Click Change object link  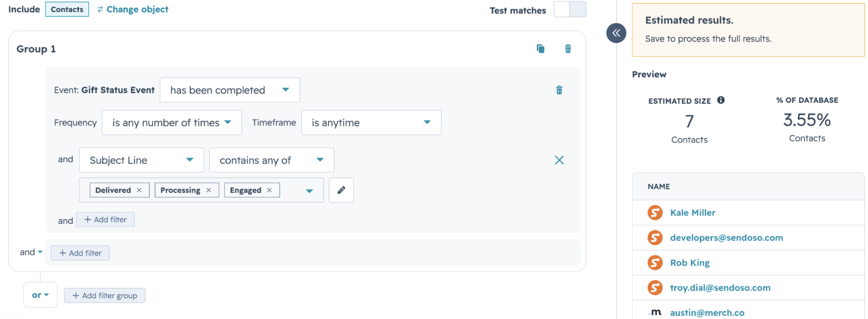tap(133, 9)
